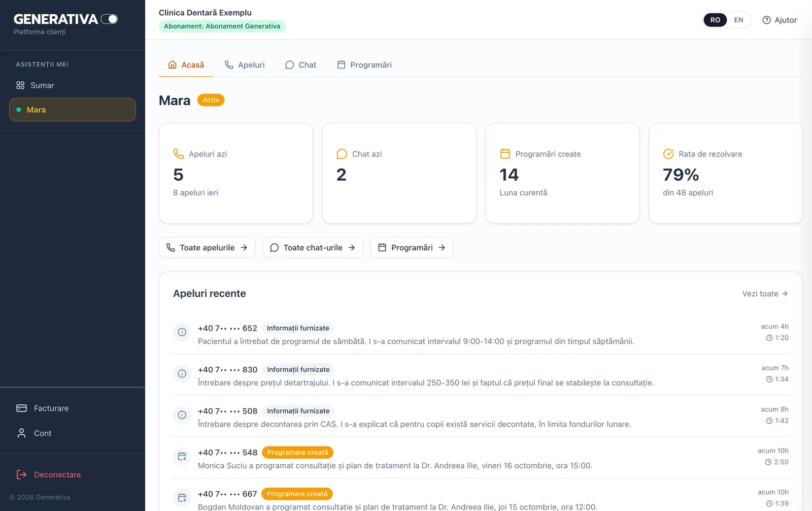The height and width of the screenshot is (511, 812).
Task: Open Facturare from the sidebar
Action: pos(73,408)
